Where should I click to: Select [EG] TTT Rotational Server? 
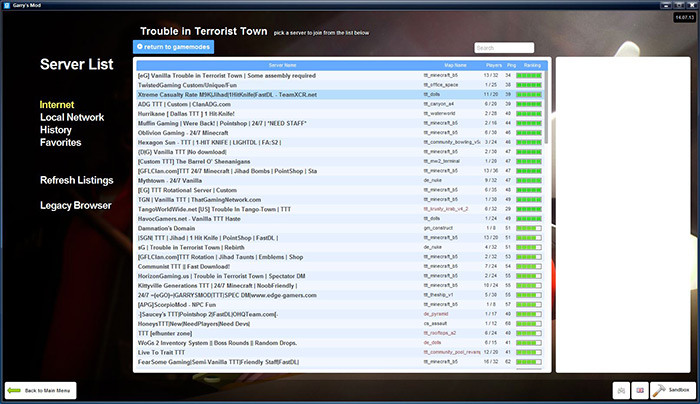tap(340, 190)
